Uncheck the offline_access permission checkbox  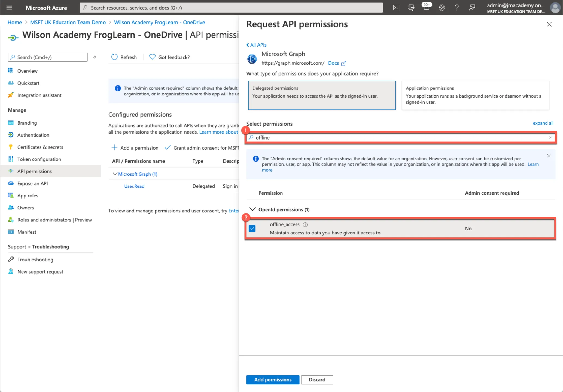pos(252,228)
